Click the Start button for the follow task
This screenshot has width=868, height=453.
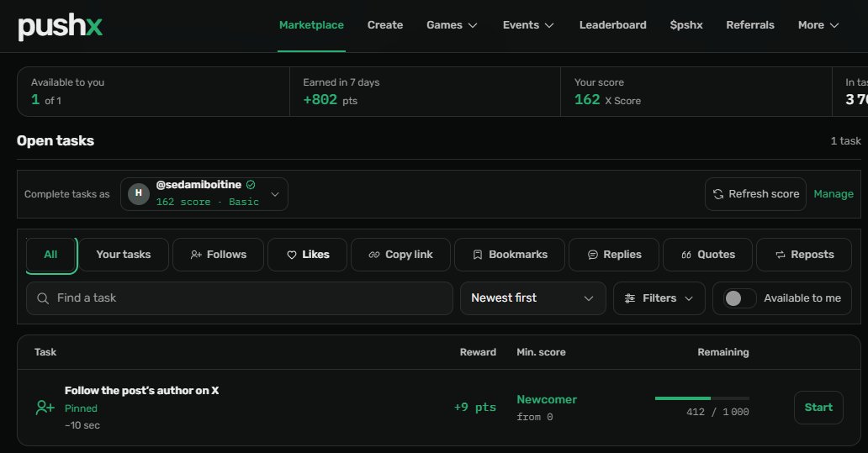(x=818, y=408)
